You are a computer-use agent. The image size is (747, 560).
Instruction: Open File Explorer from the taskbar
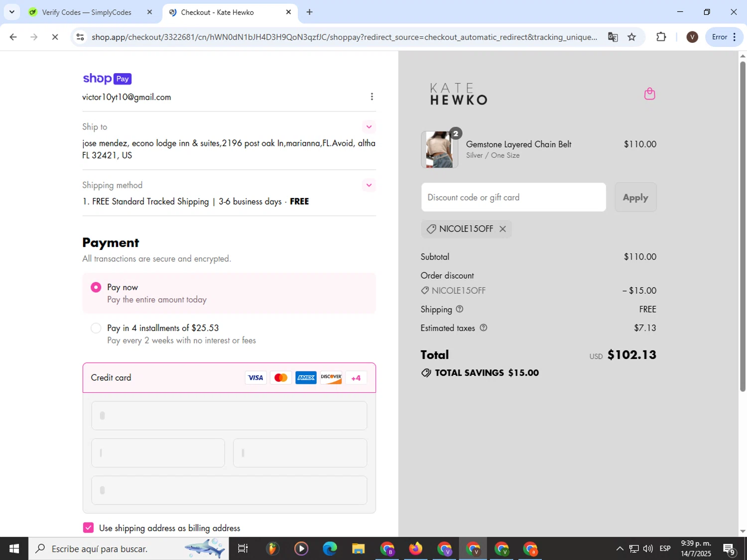[x=358, y=549]
